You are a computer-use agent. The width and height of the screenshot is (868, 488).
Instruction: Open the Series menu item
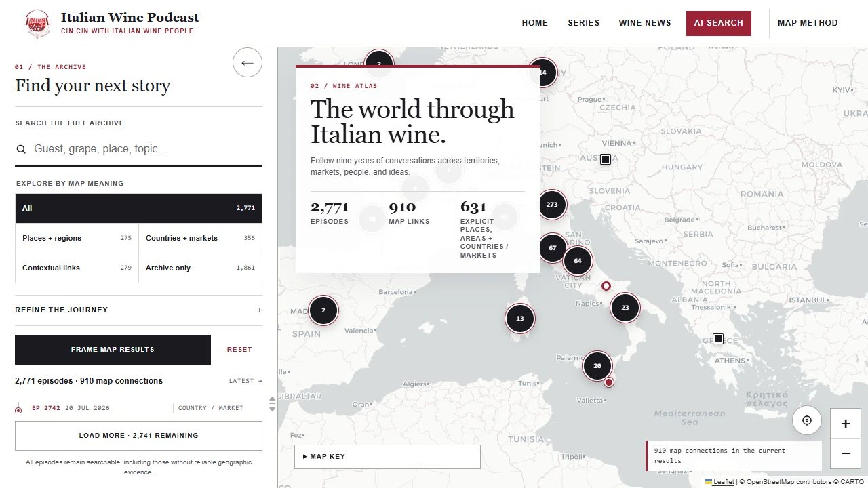pos(584,23)
